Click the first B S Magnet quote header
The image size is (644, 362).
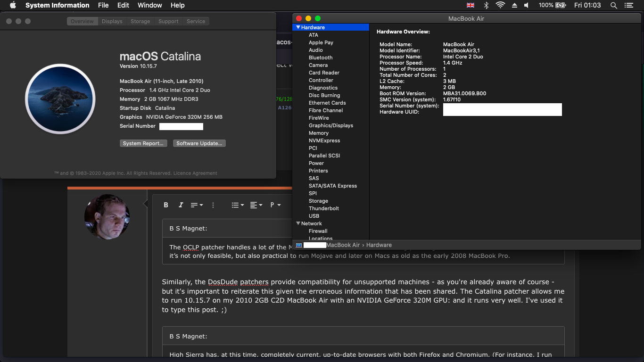[x=188, y=229]
